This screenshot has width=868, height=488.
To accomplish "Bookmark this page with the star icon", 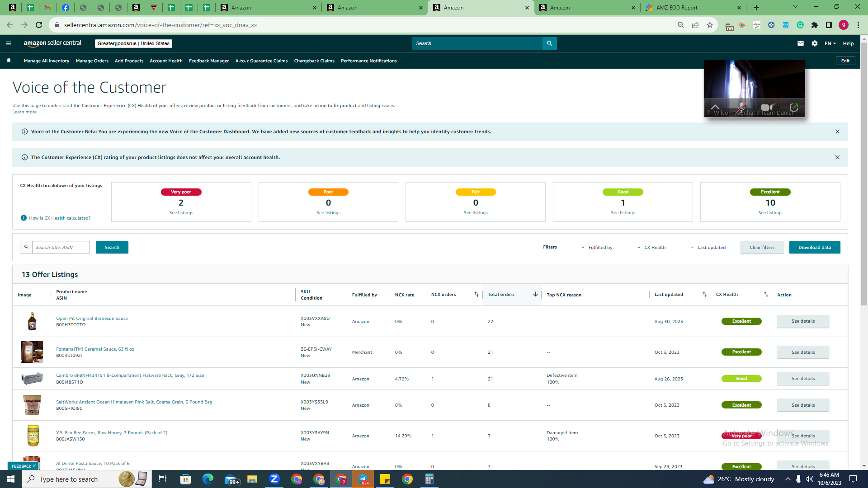I will [710, 25].
